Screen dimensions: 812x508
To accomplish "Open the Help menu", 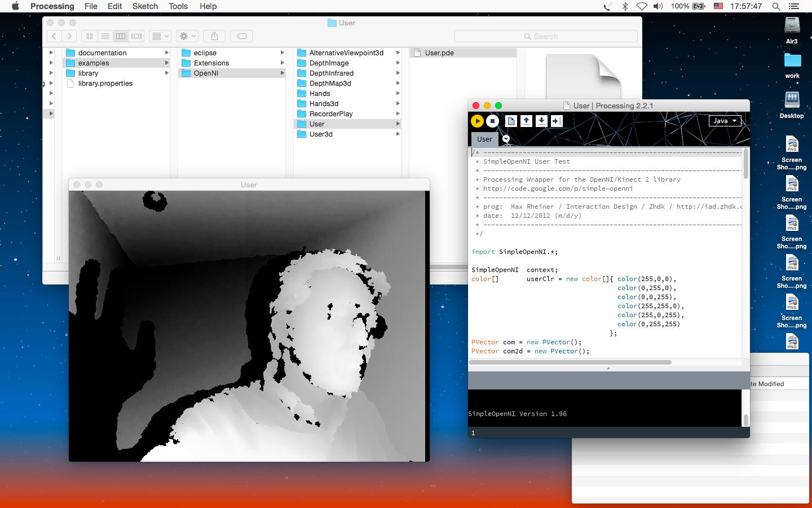I will point(208,6).
